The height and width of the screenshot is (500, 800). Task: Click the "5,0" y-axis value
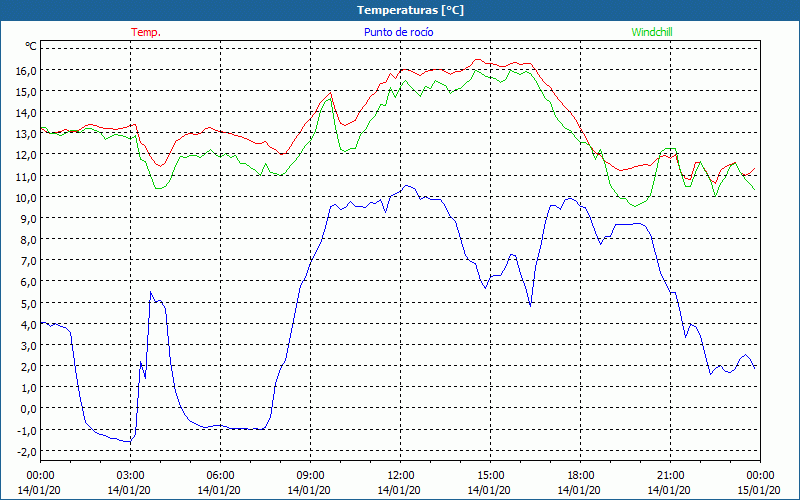point(29,303)
